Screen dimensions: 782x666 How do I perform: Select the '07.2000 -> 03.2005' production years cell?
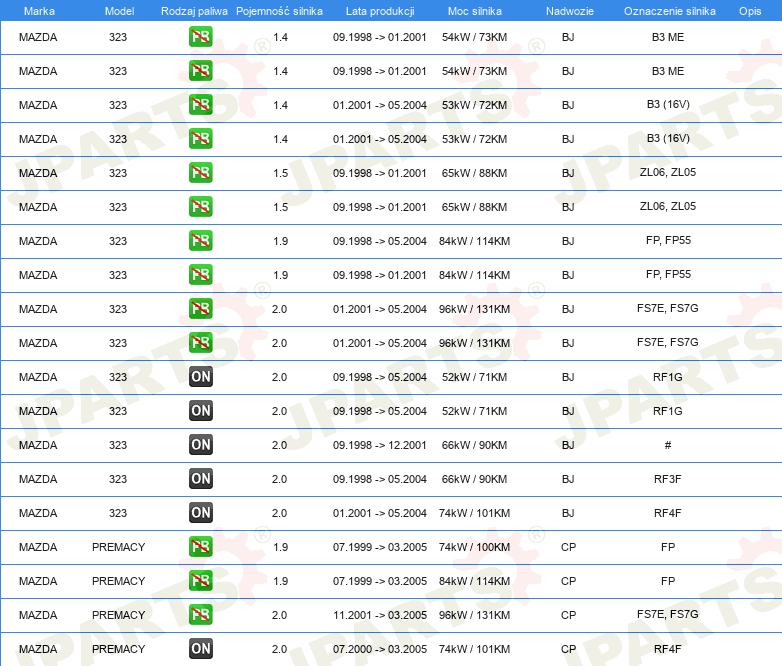tap(380, 649)
